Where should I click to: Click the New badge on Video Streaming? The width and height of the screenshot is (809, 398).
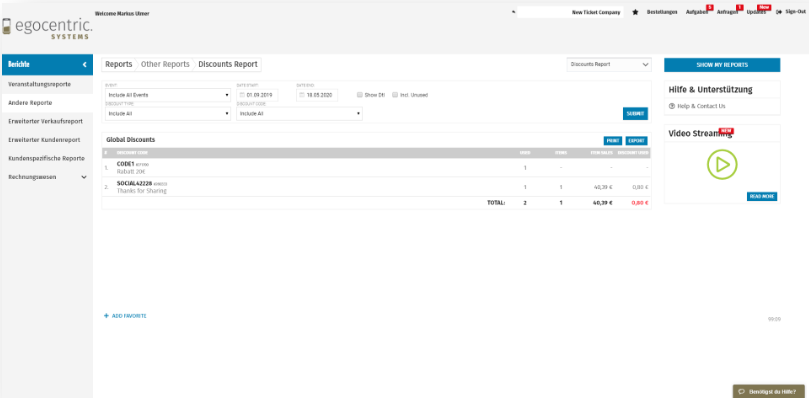coord(726,131)
